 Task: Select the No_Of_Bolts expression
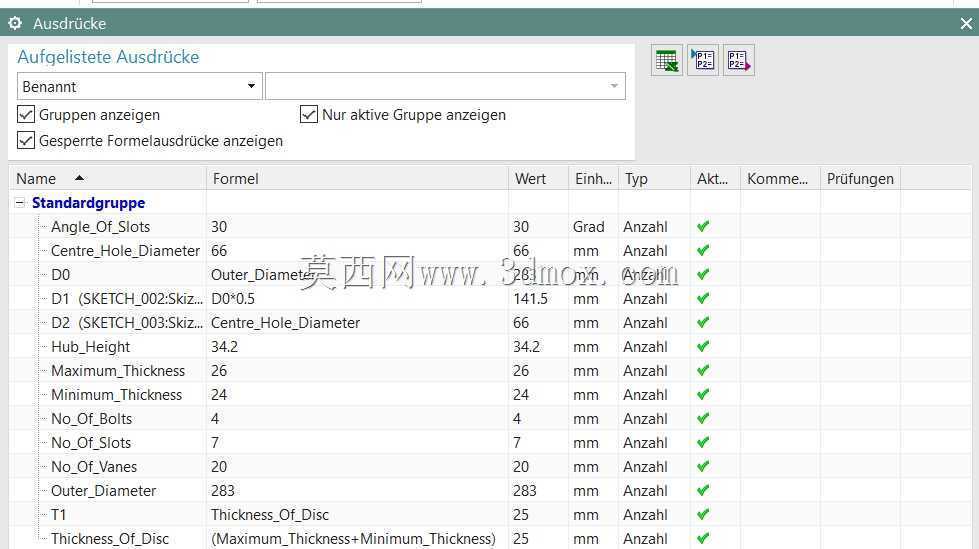[x=92, y=418]
